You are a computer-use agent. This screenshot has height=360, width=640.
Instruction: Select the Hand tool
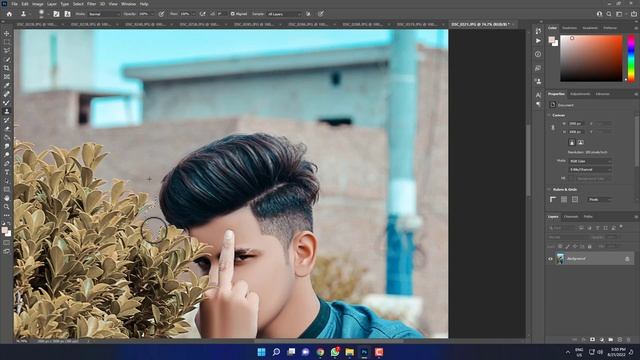tap(7, 198)
